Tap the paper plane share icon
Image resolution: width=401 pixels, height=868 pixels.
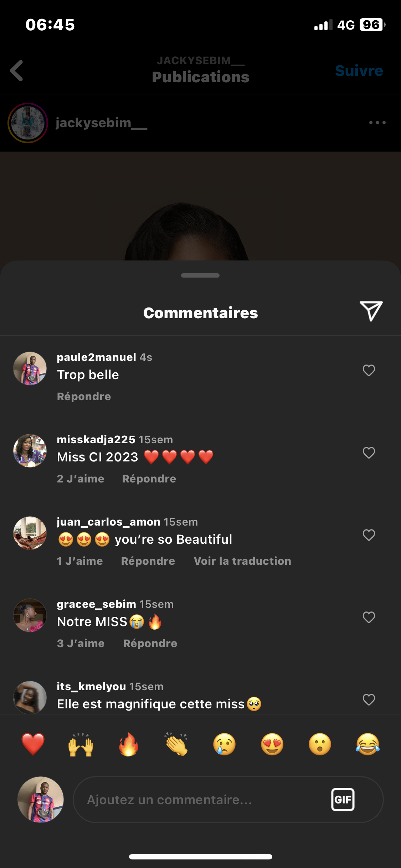coord(371,311)
